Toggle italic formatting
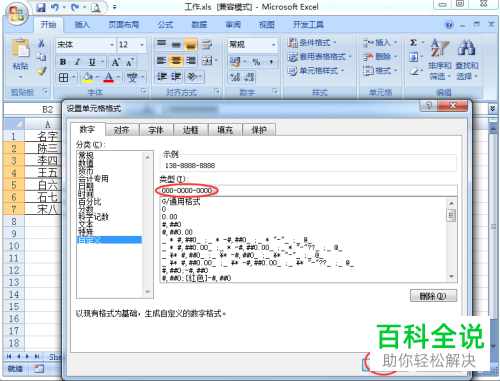 pyautogui.click(x=77, y=62)
